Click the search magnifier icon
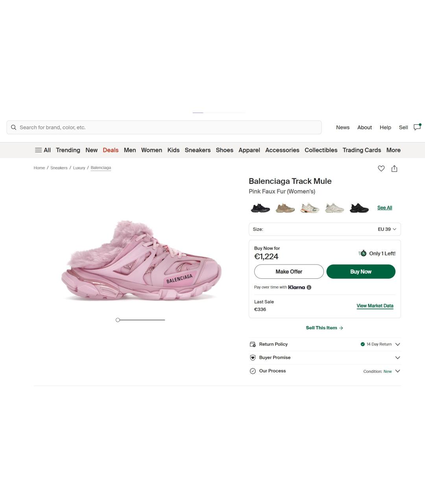This screenshot has height=504, width=425. pos(14,127)
